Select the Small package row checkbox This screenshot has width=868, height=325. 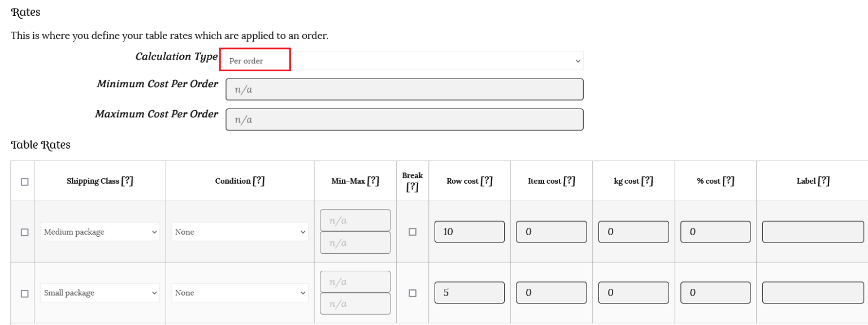(24, 294)
